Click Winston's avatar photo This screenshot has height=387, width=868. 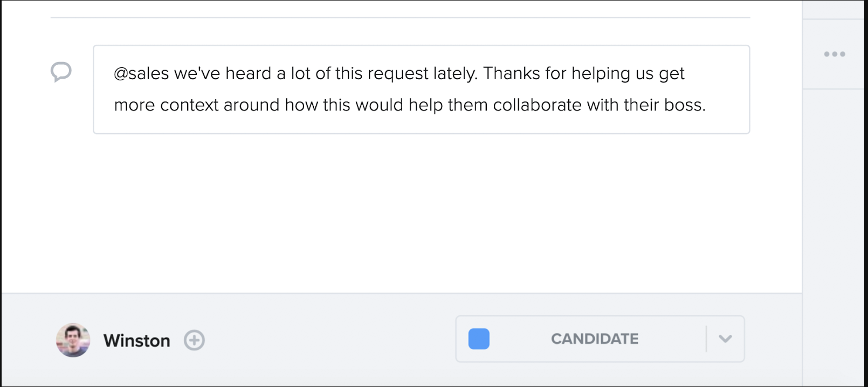click(73, 340)
